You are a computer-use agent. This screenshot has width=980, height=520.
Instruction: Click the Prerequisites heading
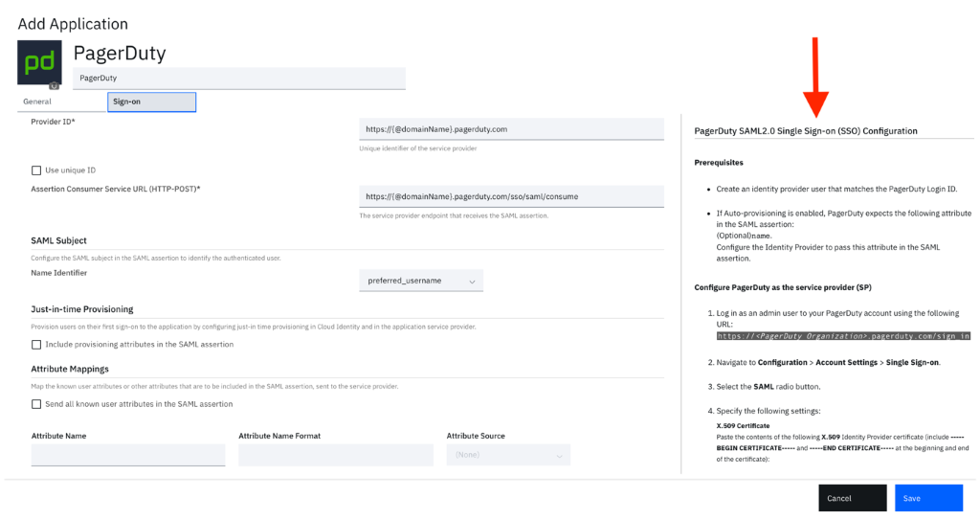(x=719, y=163)
